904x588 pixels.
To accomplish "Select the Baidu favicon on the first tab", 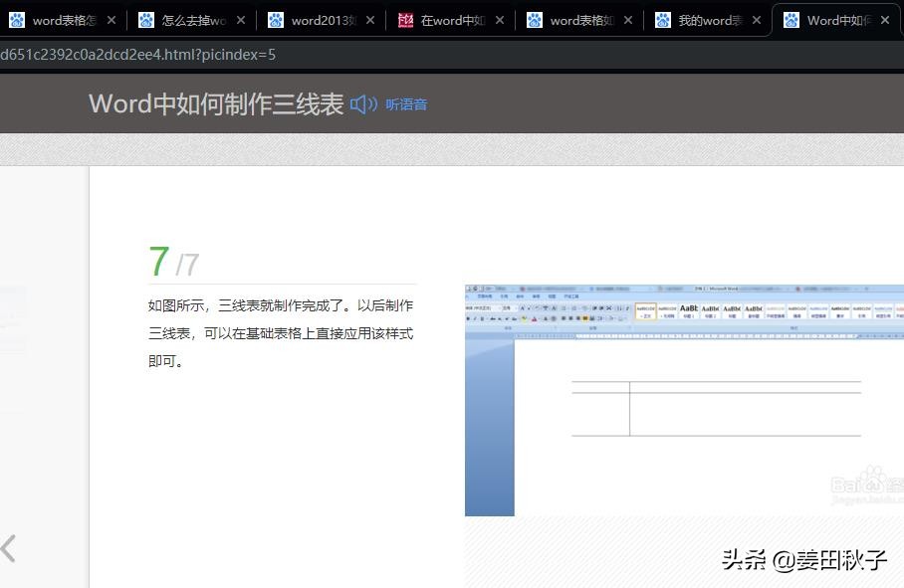I will click(18, 19).
